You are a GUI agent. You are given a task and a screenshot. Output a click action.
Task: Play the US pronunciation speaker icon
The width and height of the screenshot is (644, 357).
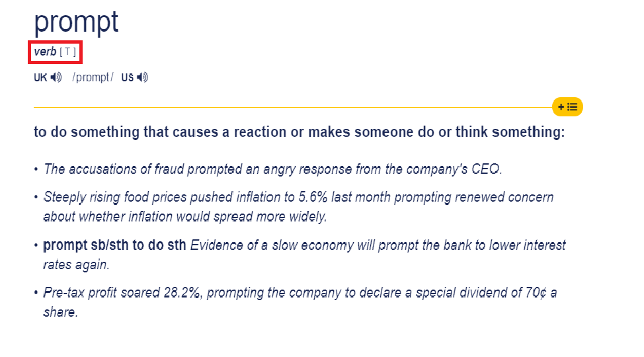(143, 77)
